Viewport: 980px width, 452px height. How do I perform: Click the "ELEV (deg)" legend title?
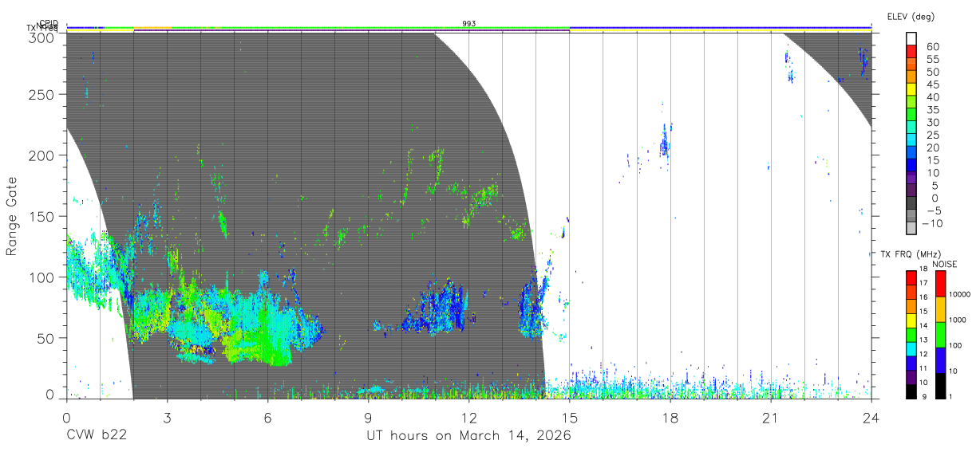(910, 16)
